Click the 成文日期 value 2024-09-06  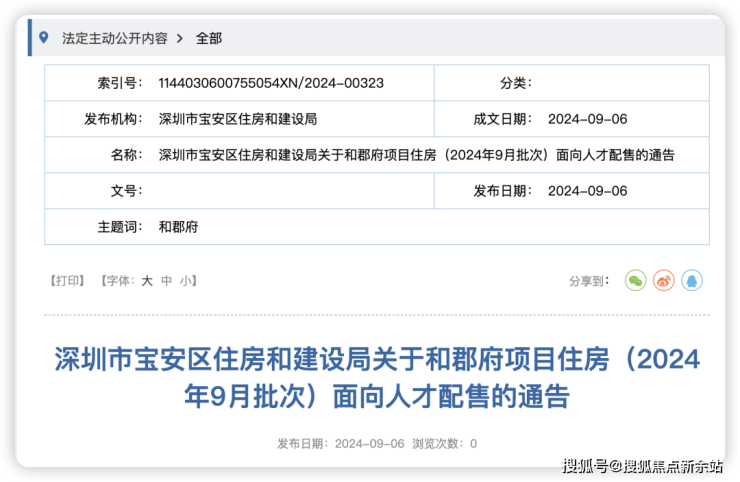[588, 119]
